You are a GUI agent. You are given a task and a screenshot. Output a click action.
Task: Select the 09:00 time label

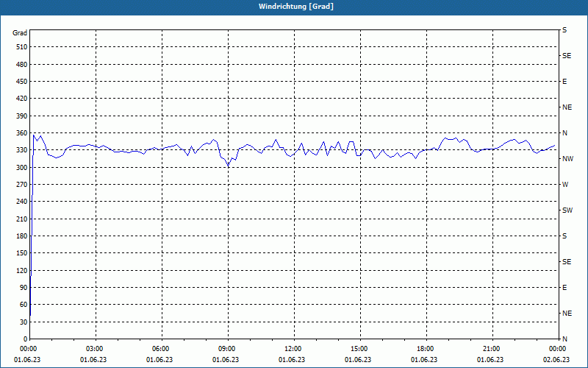click(x=226, y=349)
